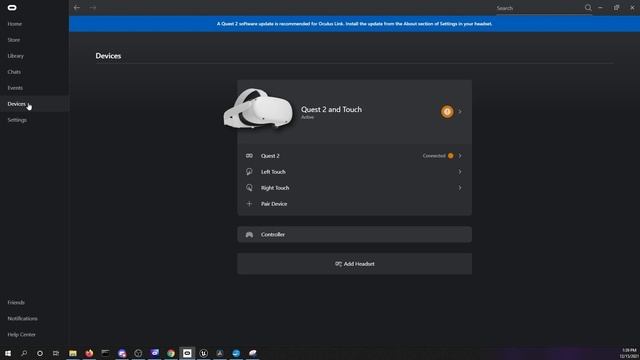Open Chats in the sidebar
This screenshot has width=640, height=360.
click(x=14, y=72)
